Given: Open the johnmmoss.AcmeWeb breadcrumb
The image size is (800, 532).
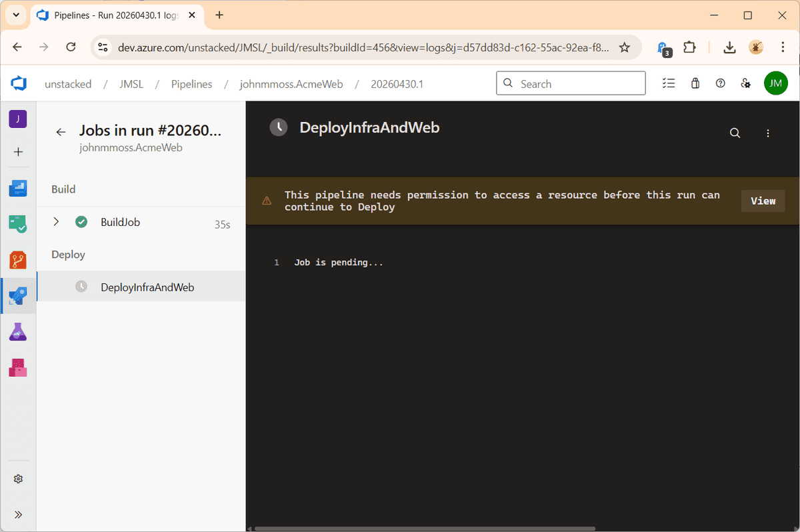Looking at the screenshot, I should (x=291, y=84).
